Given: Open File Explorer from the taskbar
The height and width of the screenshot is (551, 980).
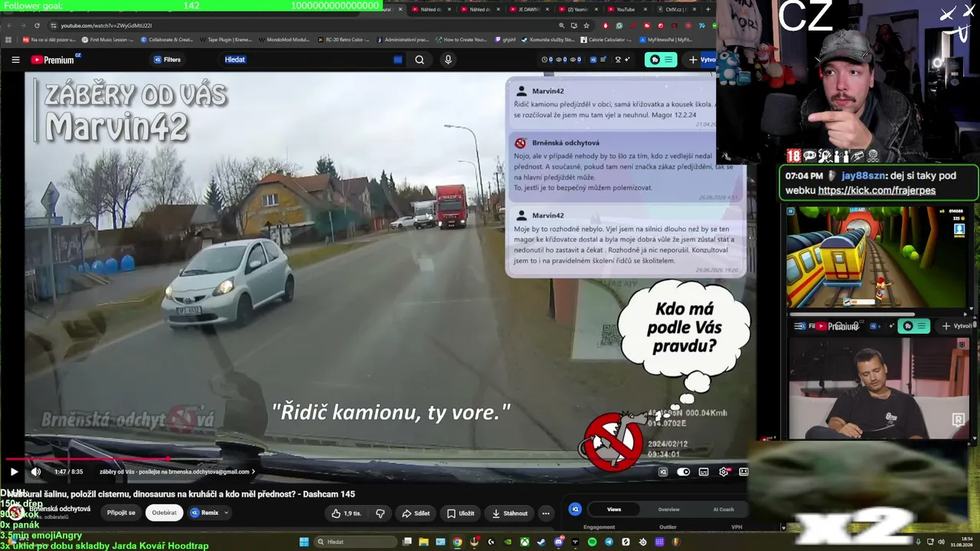Looking at the screenshot, I should (x=423, y=542).
